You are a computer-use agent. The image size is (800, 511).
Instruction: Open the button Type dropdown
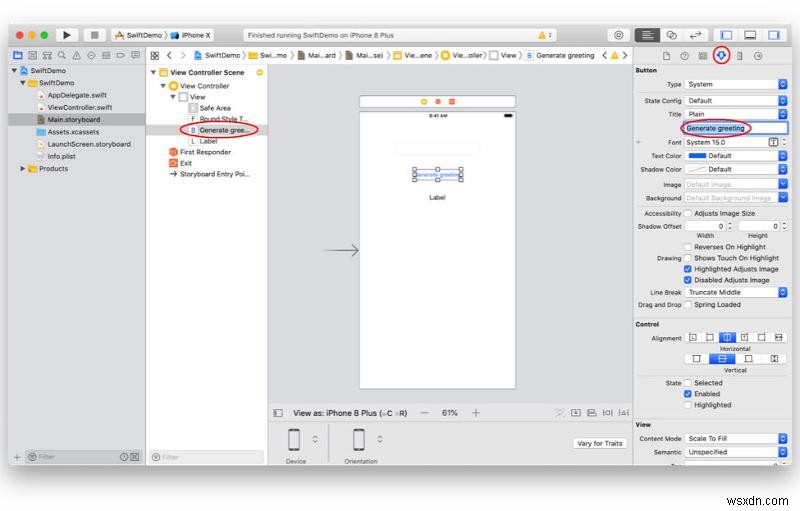pyautogui.click(x=736, y=84)
